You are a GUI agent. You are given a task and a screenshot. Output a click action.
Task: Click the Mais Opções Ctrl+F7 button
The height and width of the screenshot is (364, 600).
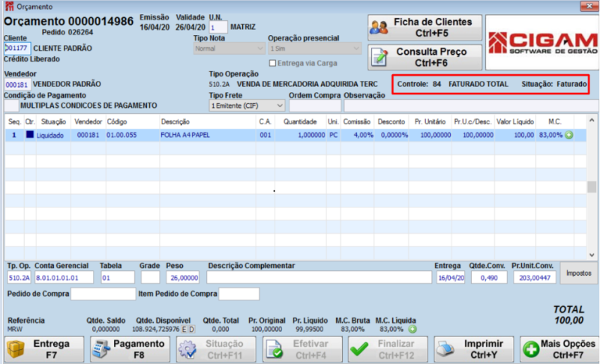point(559,349)
